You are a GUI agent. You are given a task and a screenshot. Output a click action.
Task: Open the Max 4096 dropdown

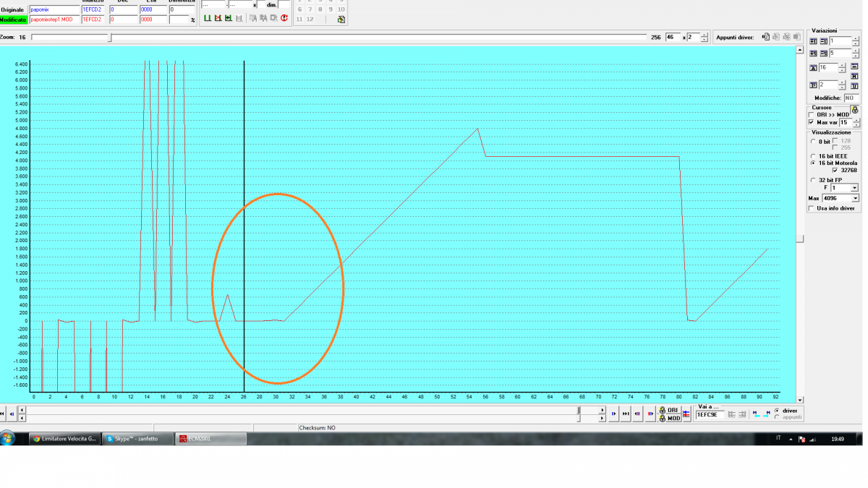(x=855, y=198)
